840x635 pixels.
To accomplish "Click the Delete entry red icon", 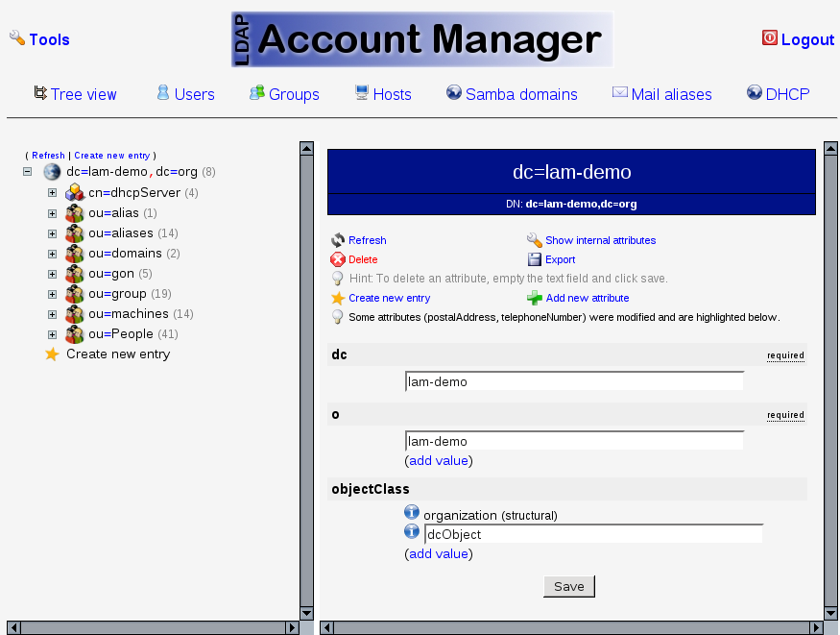I will click(338, 259).
